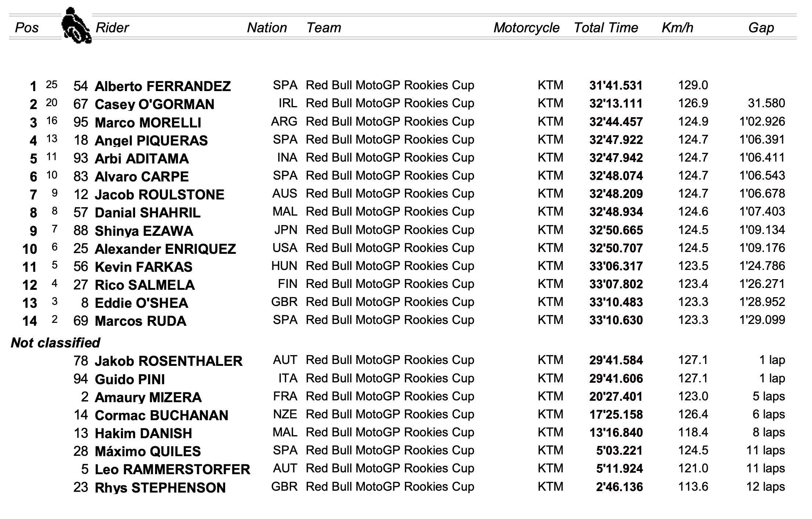
Task: Select the Rider column header
Action: 112,28
